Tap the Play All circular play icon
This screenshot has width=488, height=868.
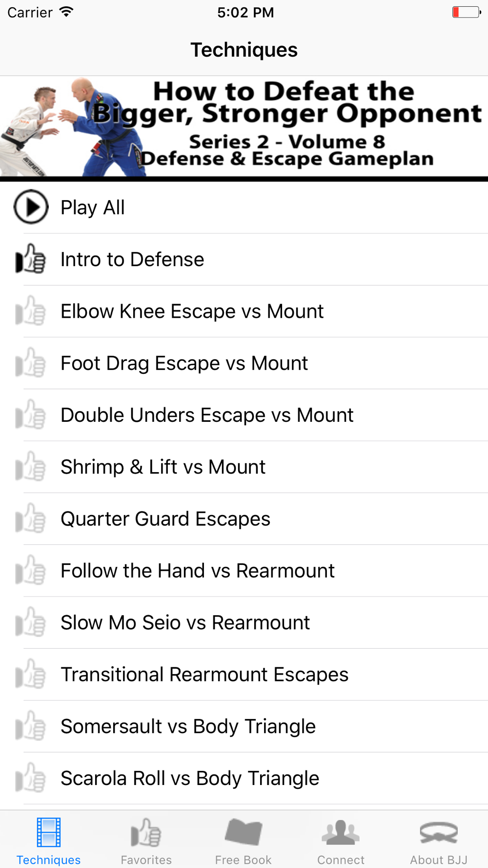pos(31,207)
